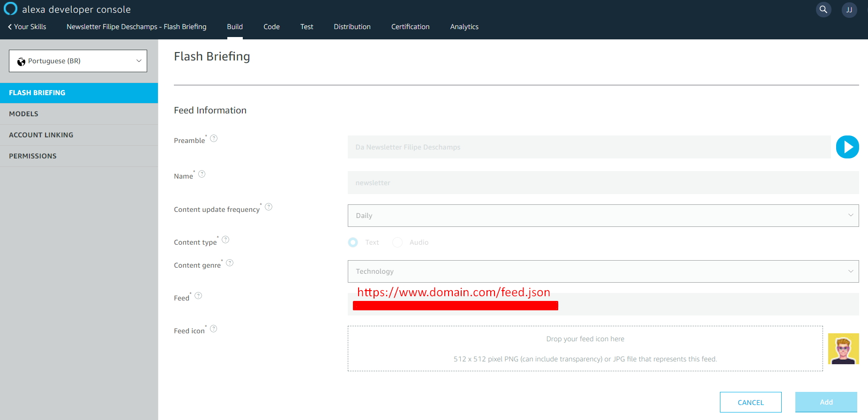This screenshot has width=868, height=420.
Task: Go back to Your Skills
Action: (x=27, y=27)
